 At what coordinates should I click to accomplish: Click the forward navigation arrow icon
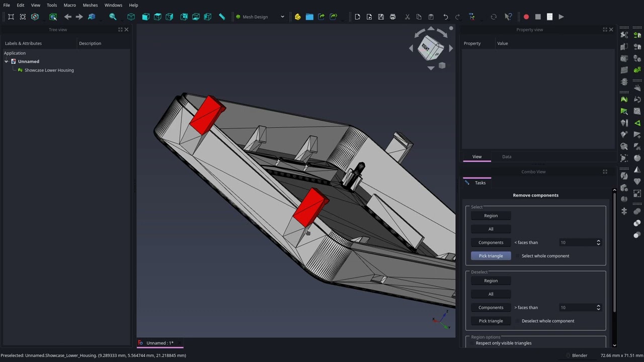coord(79,17)
